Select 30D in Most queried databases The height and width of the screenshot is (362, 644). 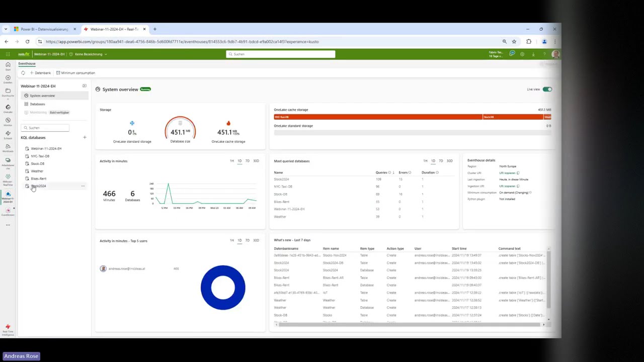coord(450,161)
